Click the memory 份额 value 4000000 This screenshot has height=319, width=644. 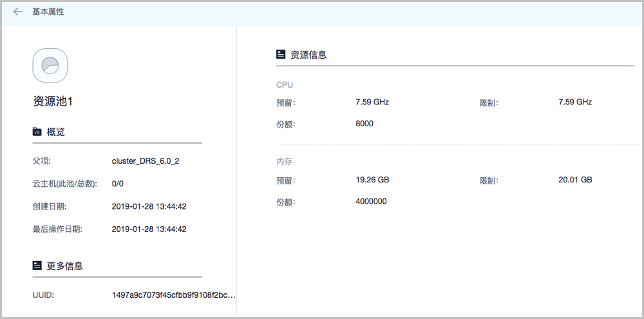tap(371, 201)
